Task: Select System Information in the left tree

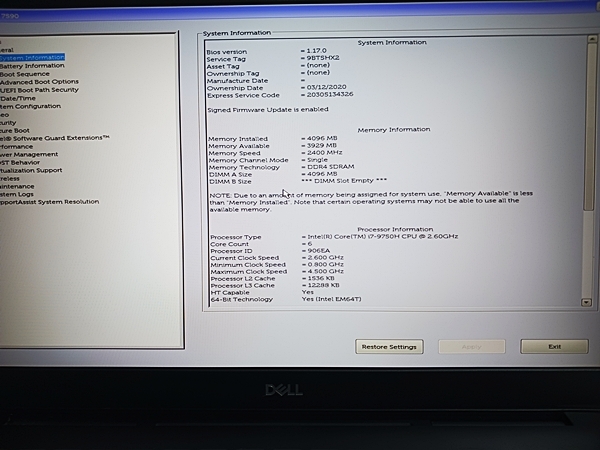Action: tap(32, 57)
